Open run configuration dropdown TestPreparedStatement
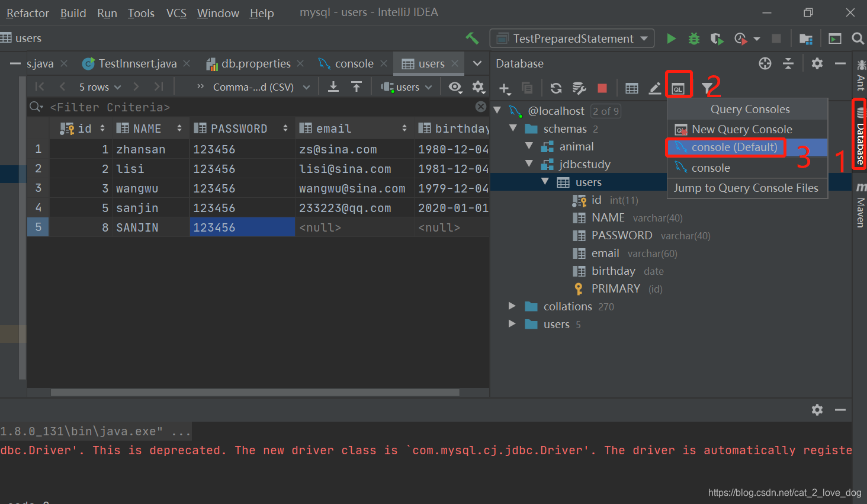 (572, 38)
